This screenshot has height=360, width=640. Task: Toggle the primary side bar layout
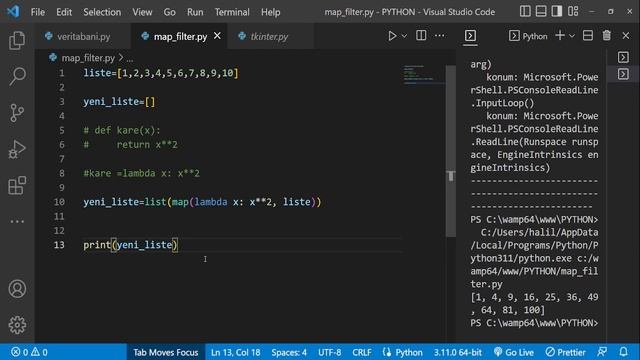click(525, 11)
